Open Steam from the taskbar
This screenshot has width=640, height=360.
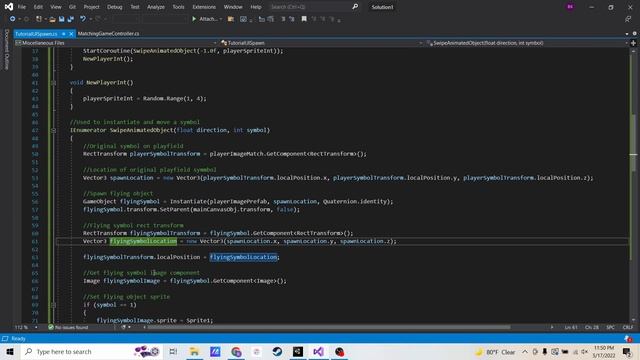277,351
